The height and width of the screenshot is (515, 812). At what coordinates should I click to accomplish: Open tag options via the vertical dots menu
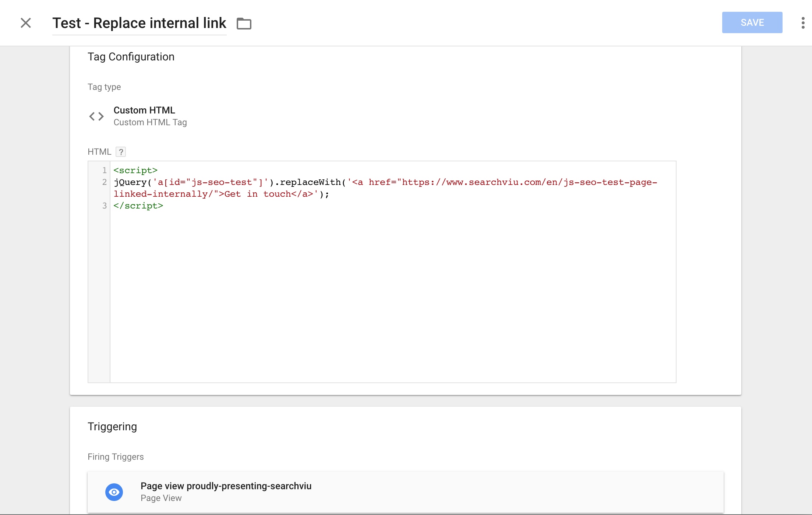point(802,22)
